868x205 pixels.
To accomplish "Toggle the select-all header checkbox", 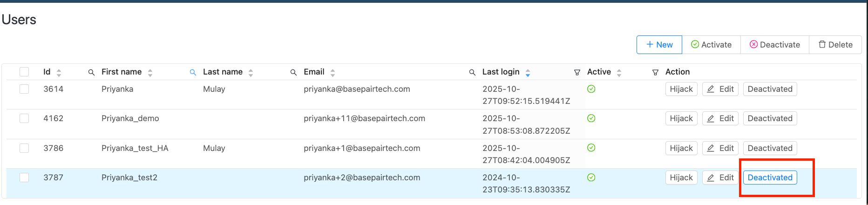I will (x=24, y=72).
